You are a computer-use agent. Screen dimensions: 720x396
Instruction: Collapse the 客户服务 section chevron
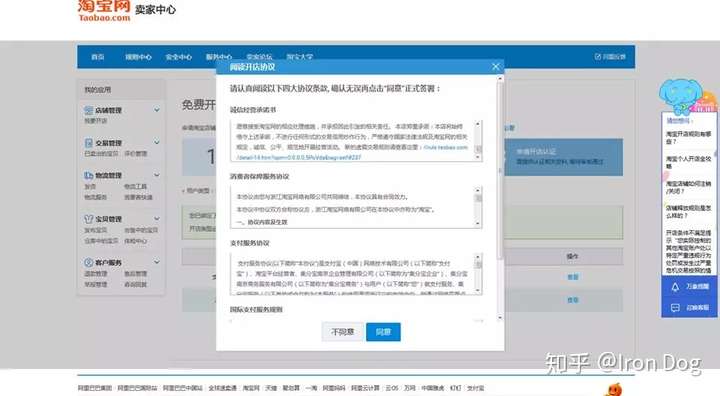157,262
